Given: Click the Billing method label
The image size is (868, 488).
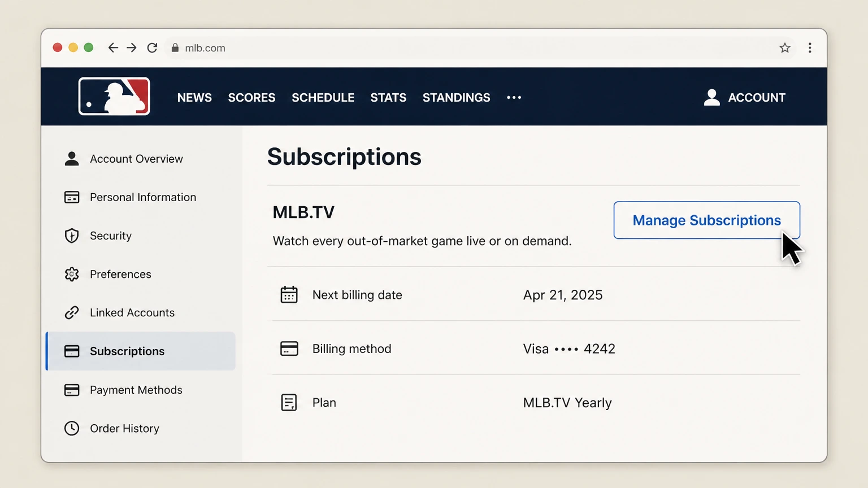Looking at the screenshot, I should coord(351,348).
